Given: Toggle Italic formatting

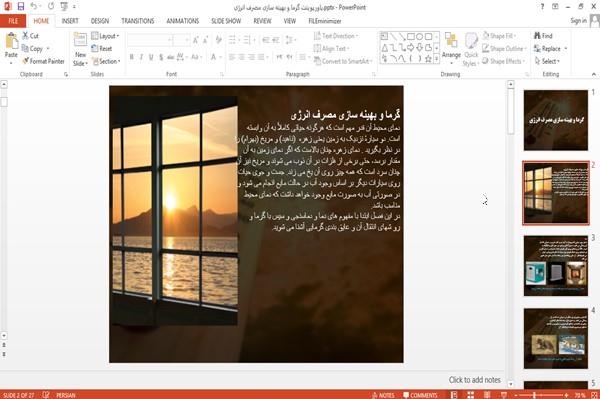Looking at the screenshot, I should coord(141,57).
